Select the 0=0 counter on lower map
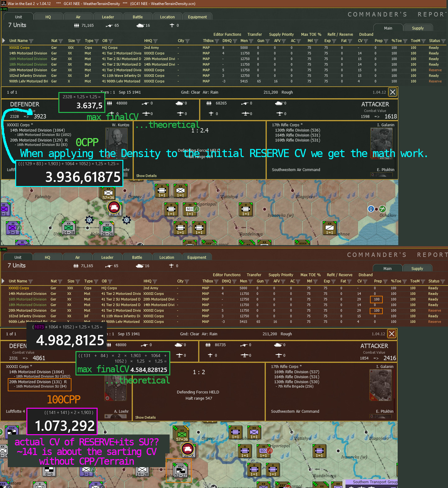Image resolution: width=448 pixels, height=488 pixels. [49, 471]
